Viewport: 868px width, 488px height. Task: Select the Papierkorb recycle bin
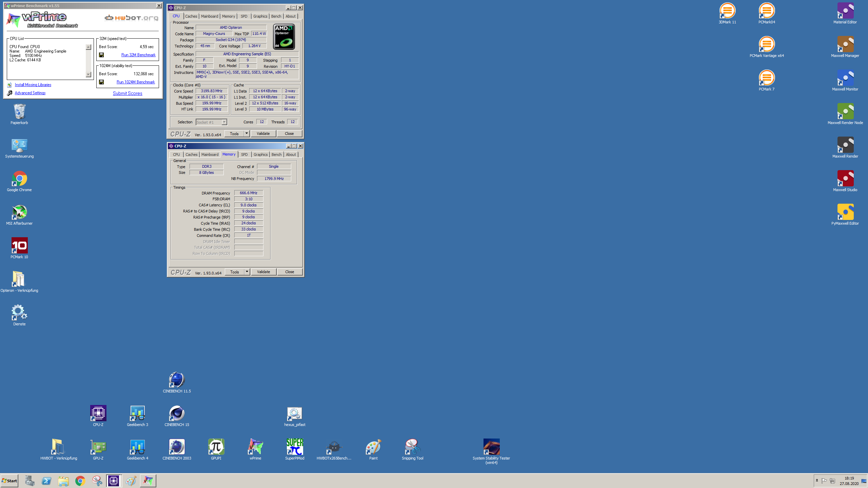[x=19, y=114]
